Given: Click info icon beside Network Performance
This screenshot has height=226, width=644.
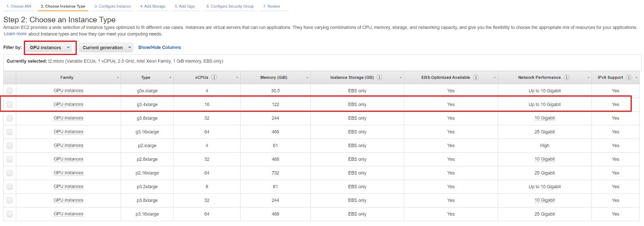Looking at the screenshot, I should pos(566,77).
